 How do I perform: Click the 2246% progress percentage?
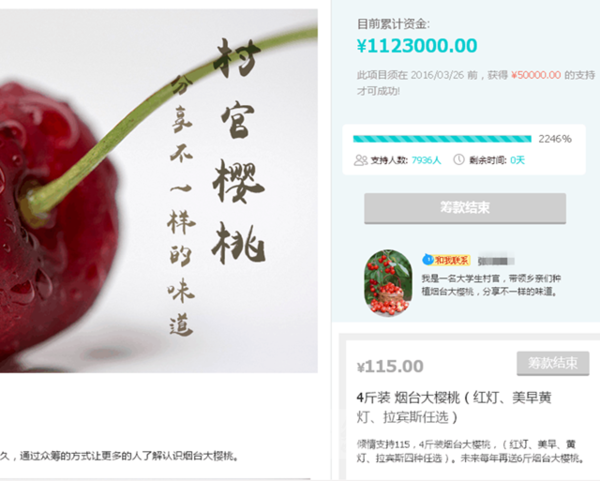point(555,139)
